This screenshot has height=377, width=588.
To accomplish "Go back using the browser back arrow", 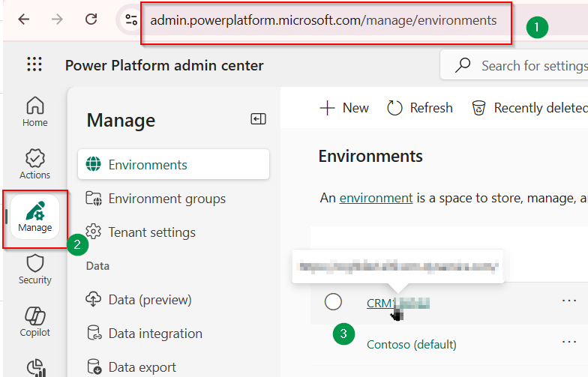I will (24, 19).
